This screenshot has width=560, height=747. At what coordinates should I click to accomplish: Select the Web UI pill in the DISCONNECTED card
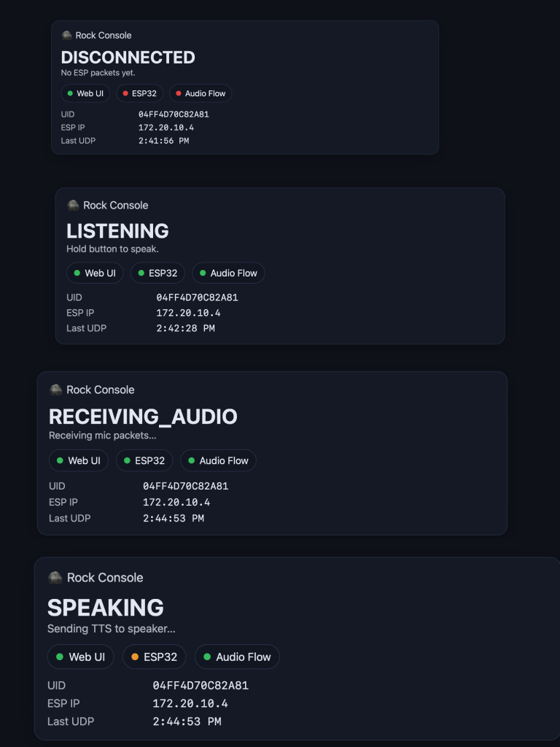[x=85, y=93]
